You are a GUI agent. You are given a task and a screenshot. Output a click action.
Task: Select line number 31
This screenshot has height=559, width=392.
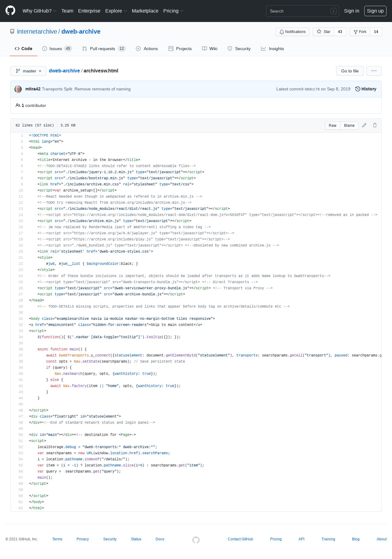pos(21,319)
